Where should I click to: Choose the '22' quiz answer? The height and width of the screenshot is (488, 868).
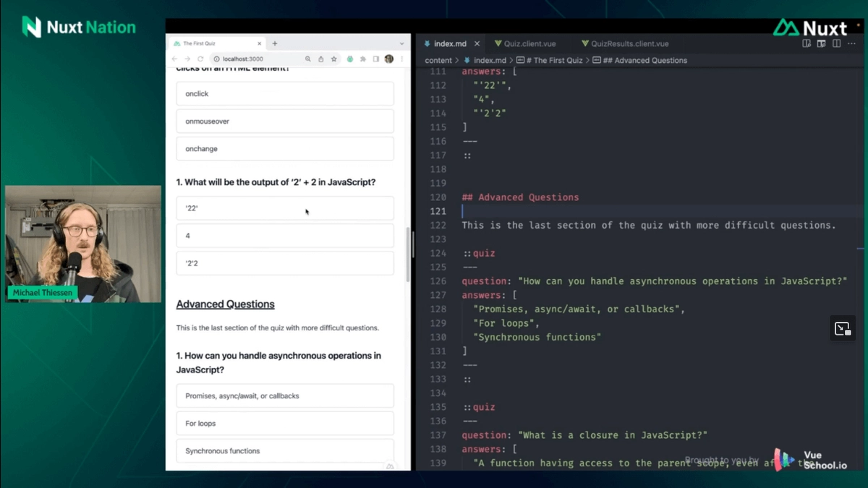pos(285,208)
